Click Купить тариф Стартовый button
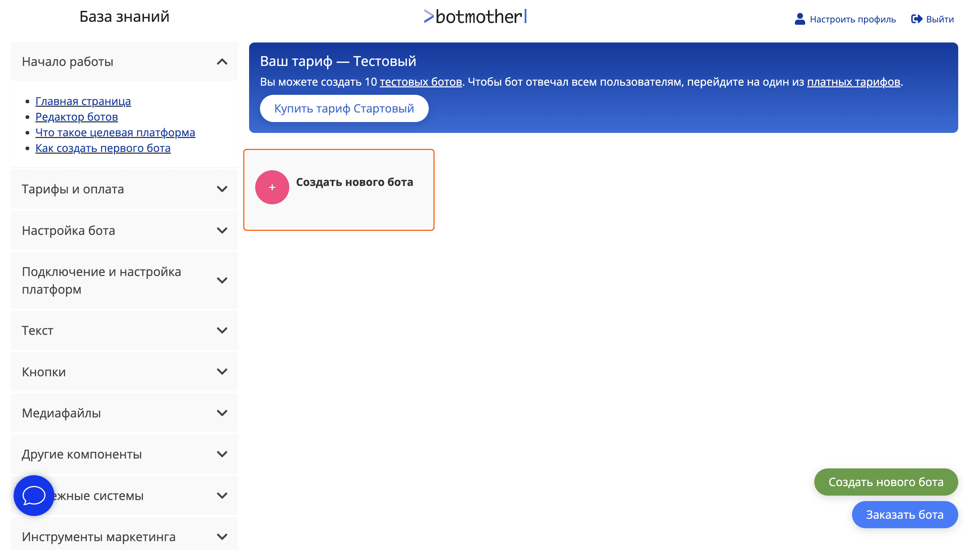Screen dimensions: 980x550 pyautogui.click(x=344, y=108)
